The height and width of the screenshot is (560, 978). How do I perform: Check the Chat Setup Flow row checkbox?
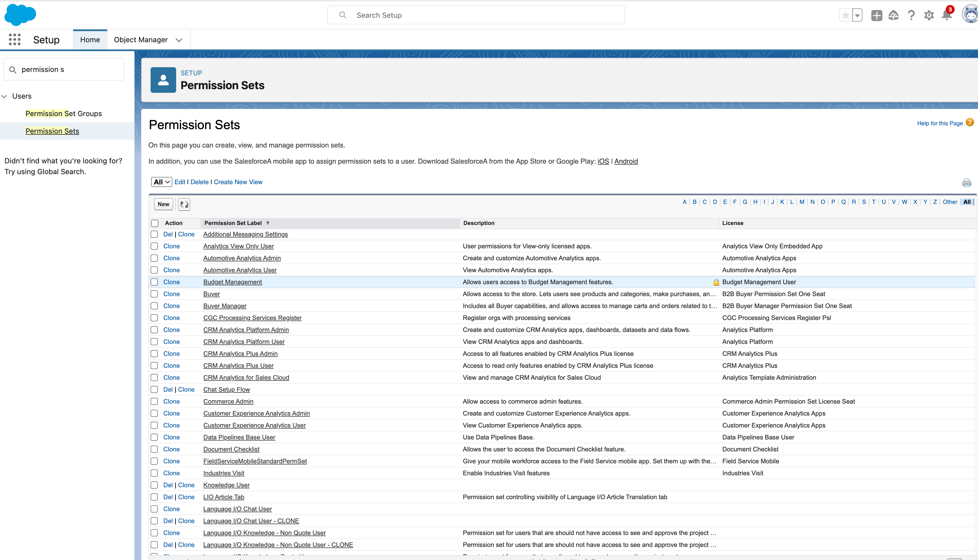[154, 389]
